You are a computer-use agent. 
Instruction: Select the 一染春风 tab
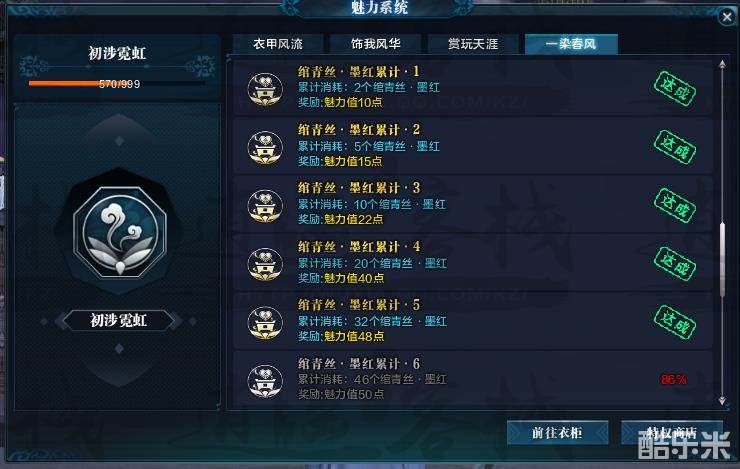(571, 44)
